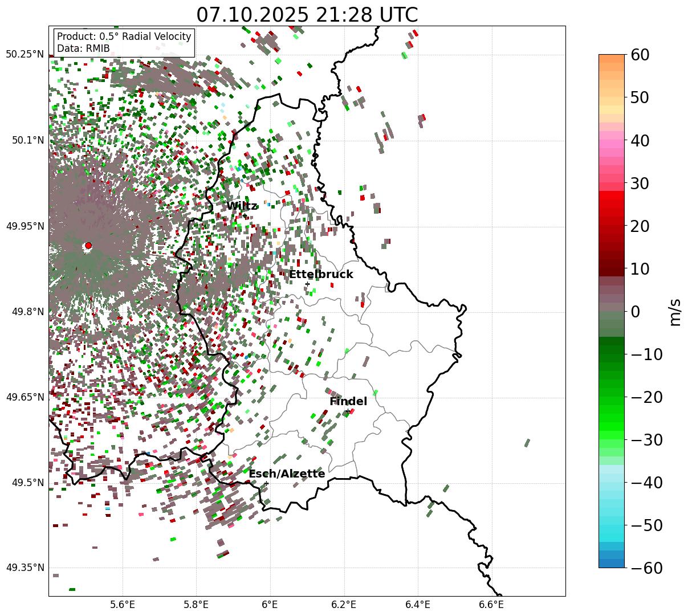Image resolution: width=688 pixels, height=616 pixels.
Task: Click the colorbar 50 tick label
Action: pos(641,97)
